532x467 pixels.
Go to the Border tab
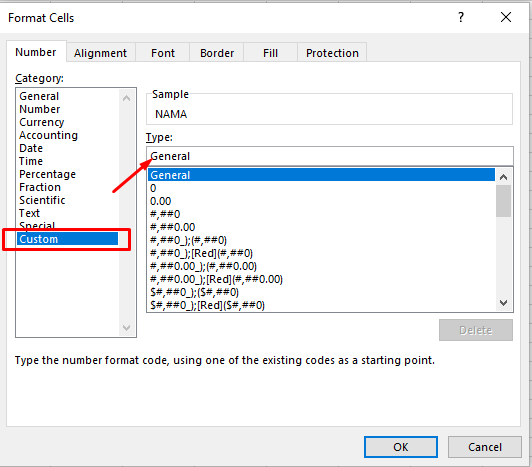click(217, 53)
